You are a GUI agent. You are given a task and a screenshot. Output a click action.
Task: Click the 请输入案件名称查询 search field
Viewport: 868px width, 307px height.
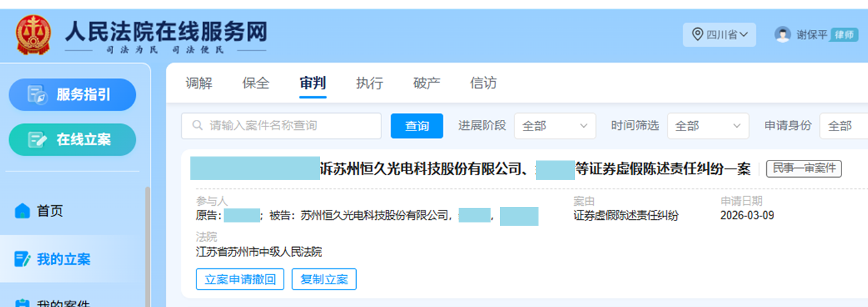pyautogui.click(x=281, y=125)
